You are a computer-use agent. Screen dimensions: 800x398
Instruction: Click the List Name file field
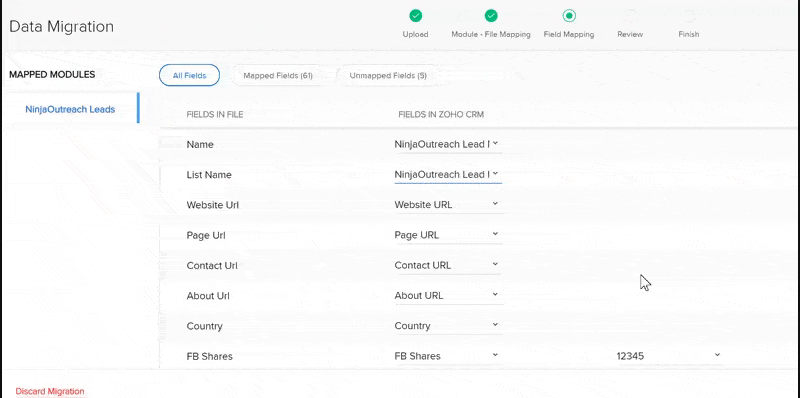click(209, 175)
